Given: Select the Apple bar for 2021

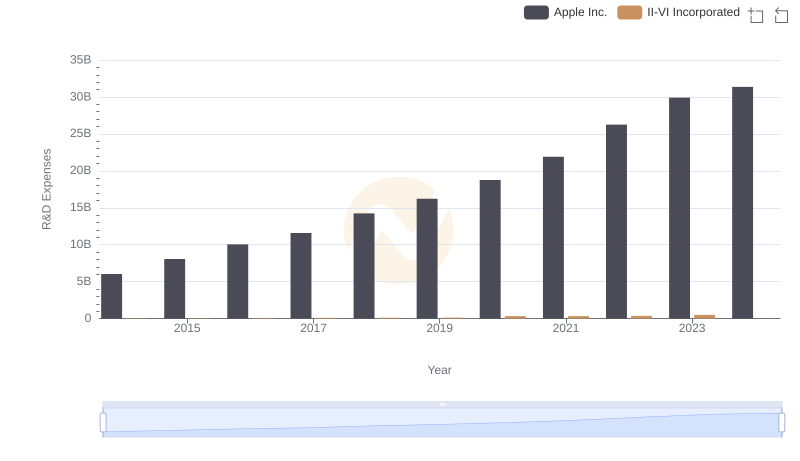Looking at the screenshot, I should [553, 238].
